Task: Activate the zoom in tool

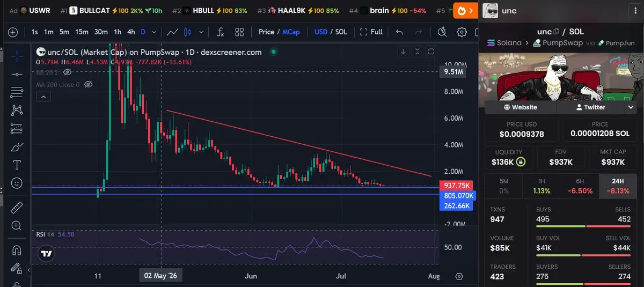Action: [x=17, y=225]
